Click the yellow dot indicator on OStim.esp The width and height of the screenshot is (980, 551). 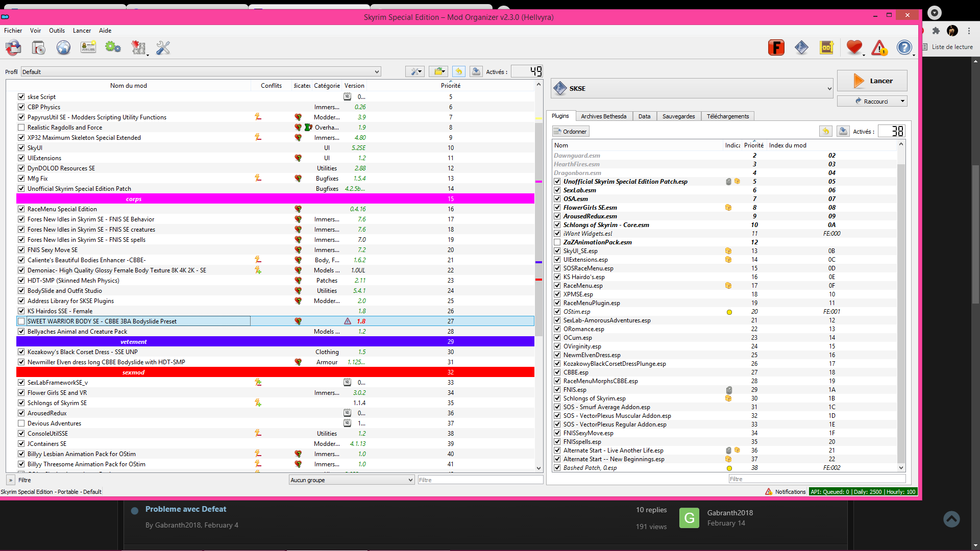729,312
